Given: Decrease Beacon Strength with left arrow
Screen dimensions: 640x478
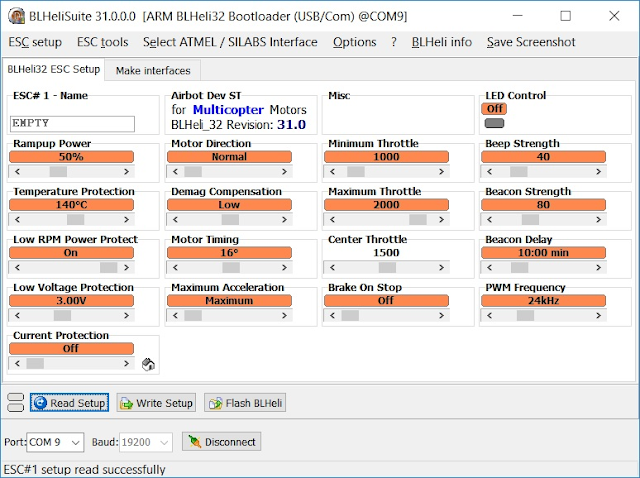Looking at the screenshot, I should [489, 220].
